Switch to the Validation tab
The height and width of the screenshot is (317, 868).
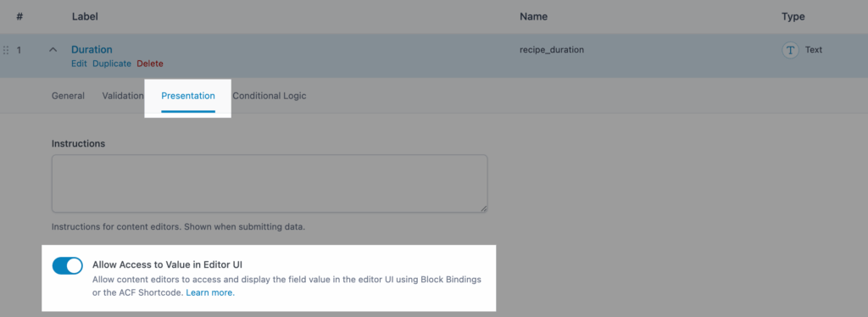click(x=123, y=96)
